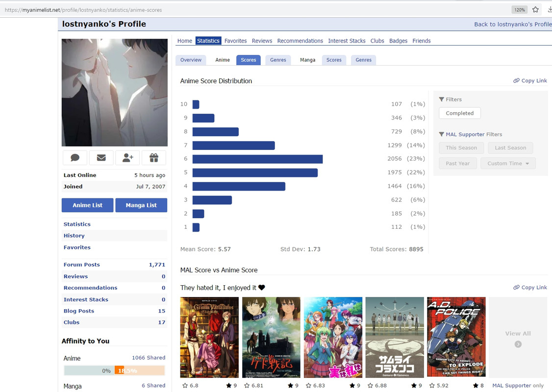
Task: Click the add friend icon
Action: [127, 158]
